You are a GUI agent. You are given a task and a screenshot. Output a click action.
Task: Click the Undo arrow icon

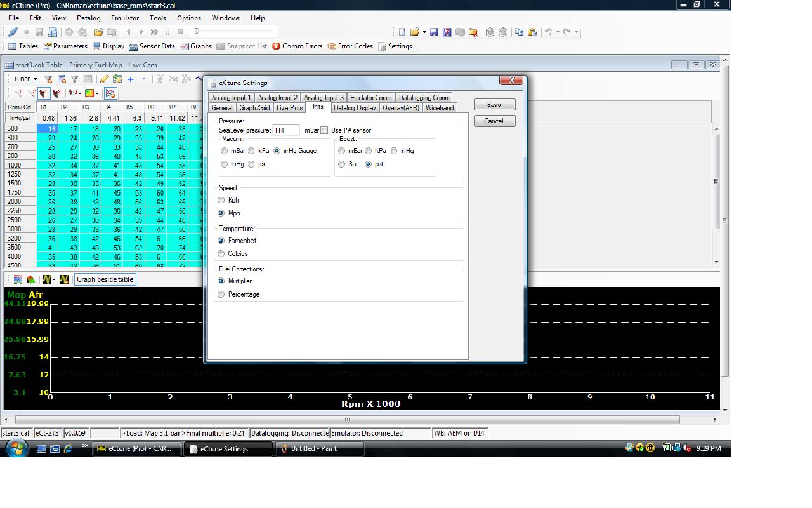point(548,32)
